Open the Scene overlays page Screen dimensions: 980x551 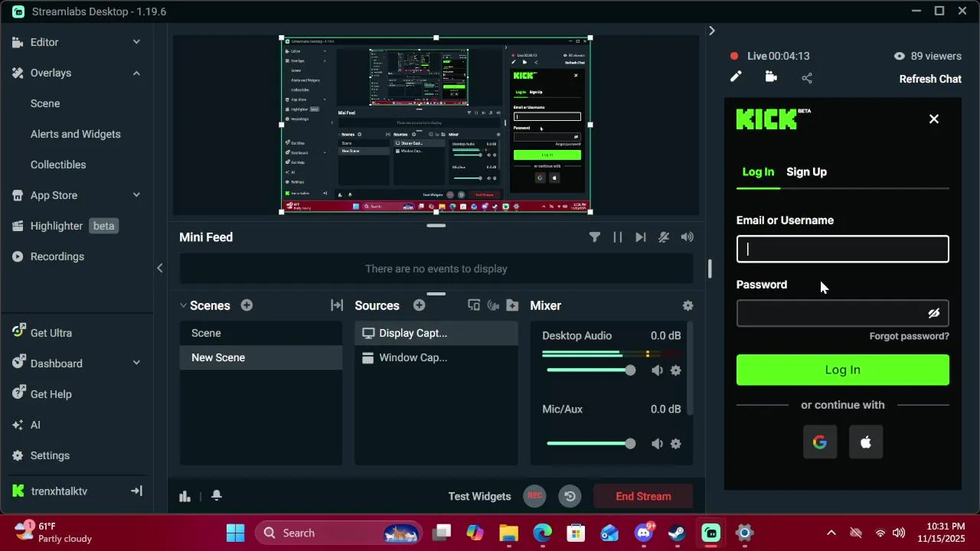click(x=45, y=103)
